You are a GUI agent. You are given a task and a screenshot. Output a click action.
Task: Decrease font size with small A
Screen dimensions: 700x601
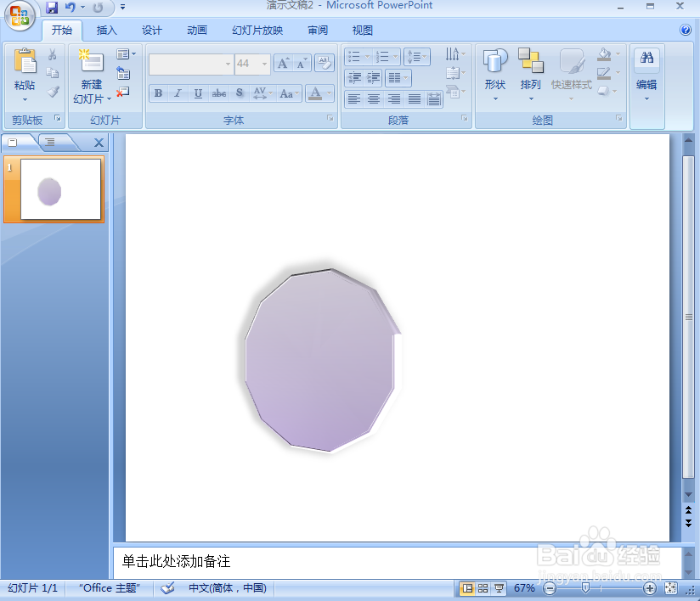tap(302, 64)
